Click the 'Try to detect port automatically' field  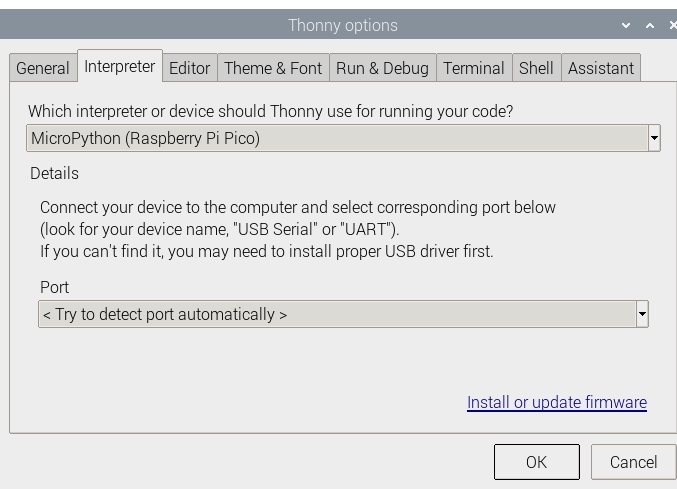point(336,314)
